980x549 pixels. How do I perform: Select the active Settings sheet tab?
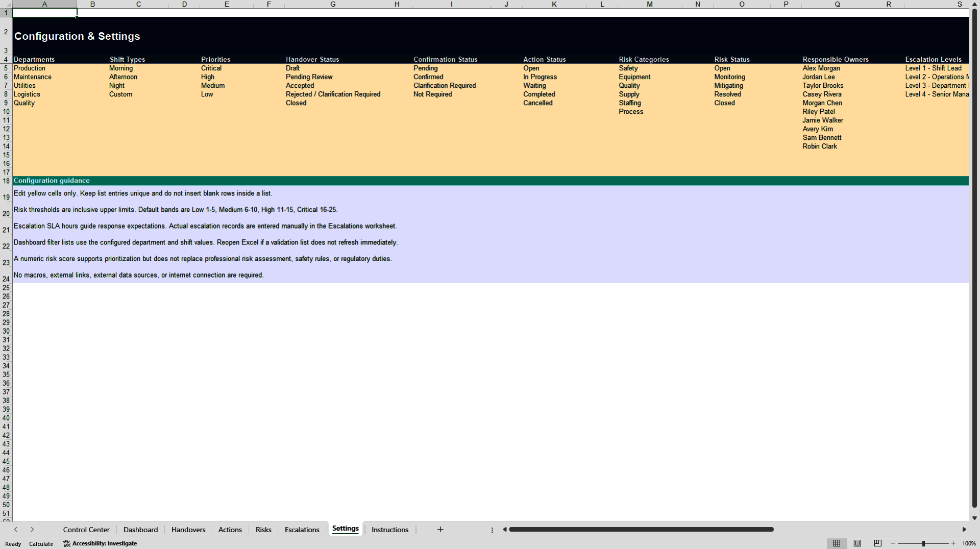coord(346,529)
